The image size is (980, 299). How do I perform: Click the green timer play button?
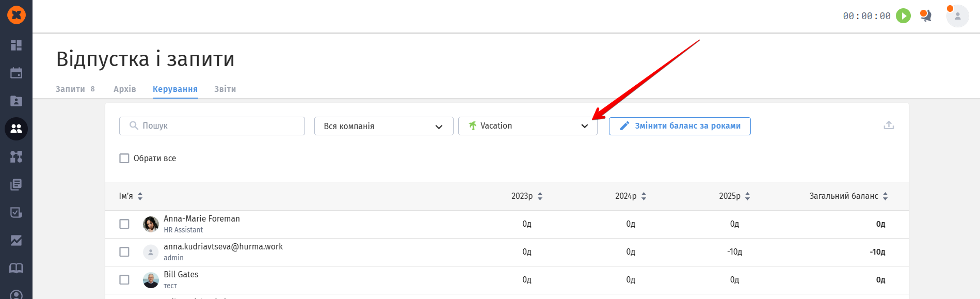click(903, 16)
